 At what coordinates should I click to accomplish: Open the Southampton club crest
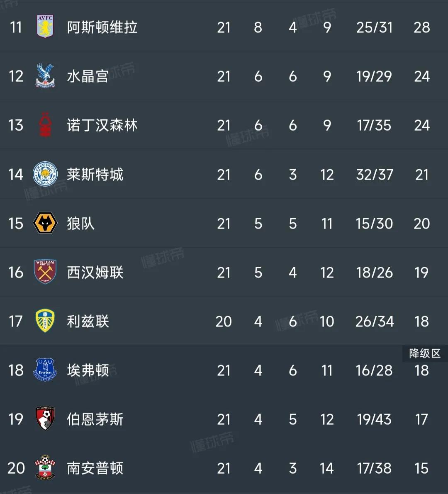coord(45,468)
